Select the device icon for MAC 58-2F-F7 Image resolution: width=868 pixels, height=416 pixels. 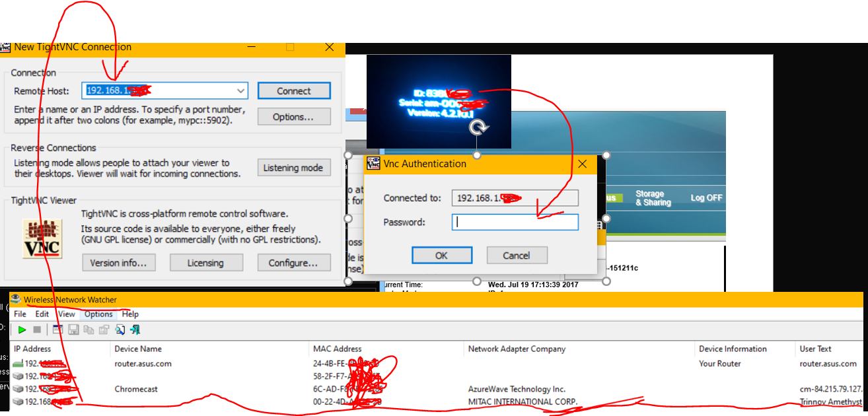17,376
